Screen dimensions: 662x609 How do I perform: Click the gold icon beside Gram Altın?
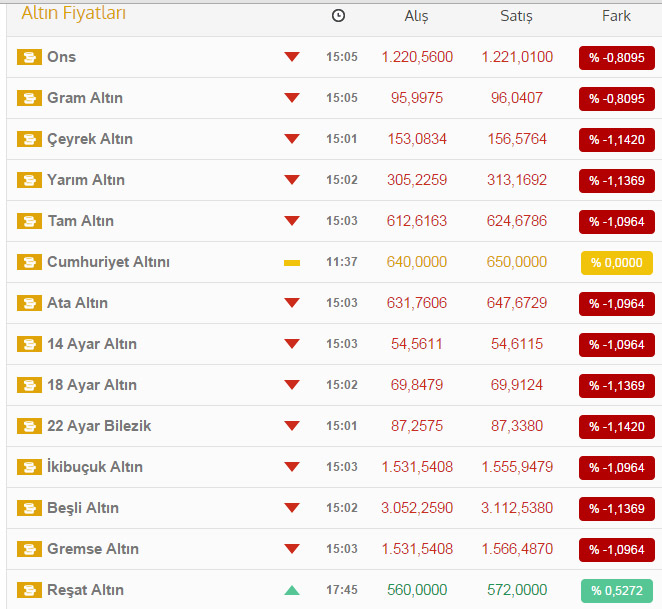[29, 98]
